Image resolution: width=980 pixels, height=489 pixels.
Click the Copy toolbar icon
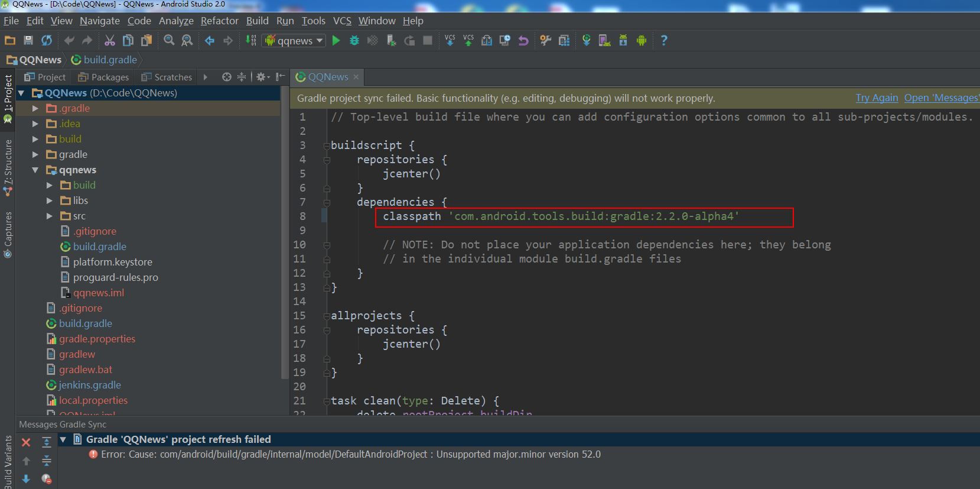pyautogui.click(x=128, y=40)
